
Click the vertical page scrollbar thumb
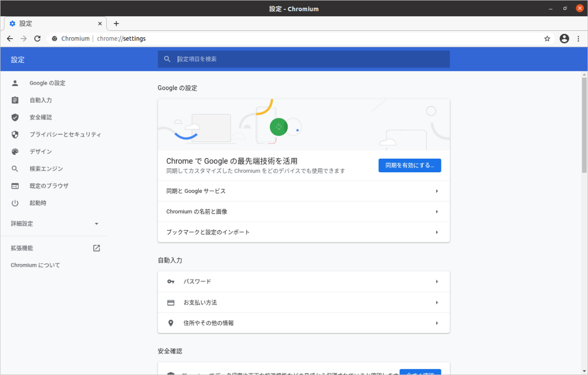tap(584, 125)
